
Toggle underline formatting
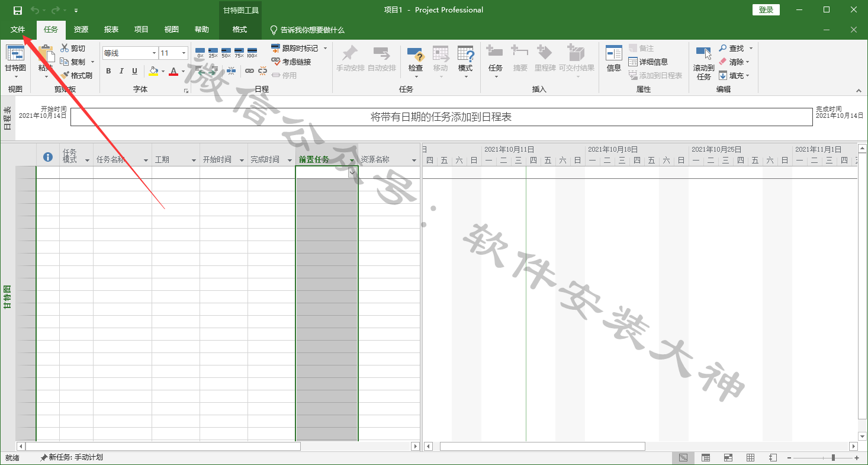point(134,71)
